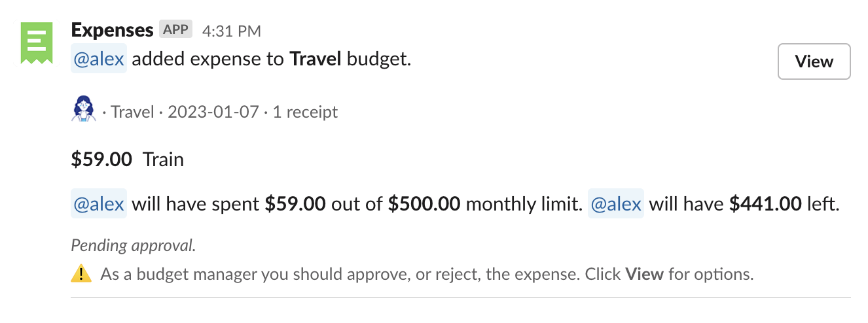
Task: Click bold Travel in 'Travel budget'
Action: tap(316, 59)
